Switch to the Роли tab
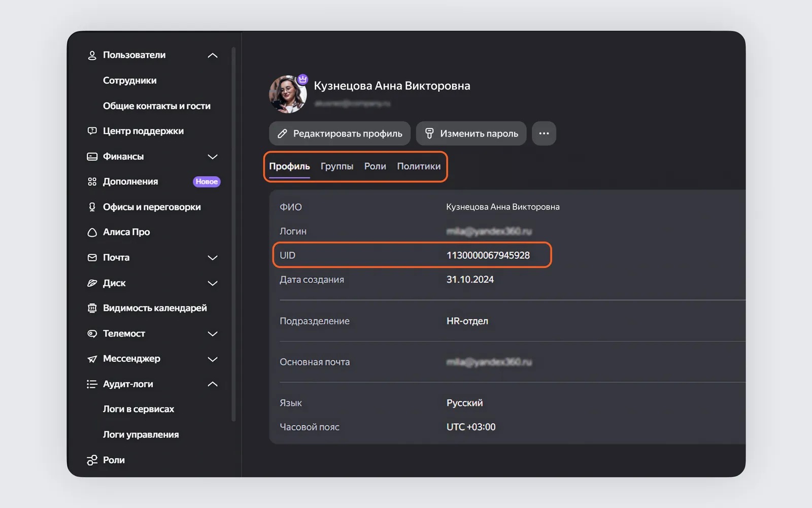 [375, 166]
